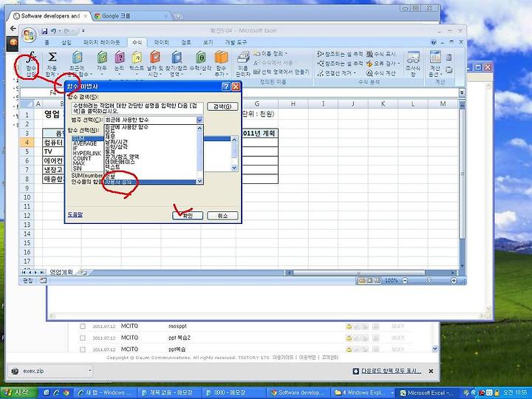Click the function list scrollbar down arrow
Viewport: 532px width, 399px height.
point(234,168)
